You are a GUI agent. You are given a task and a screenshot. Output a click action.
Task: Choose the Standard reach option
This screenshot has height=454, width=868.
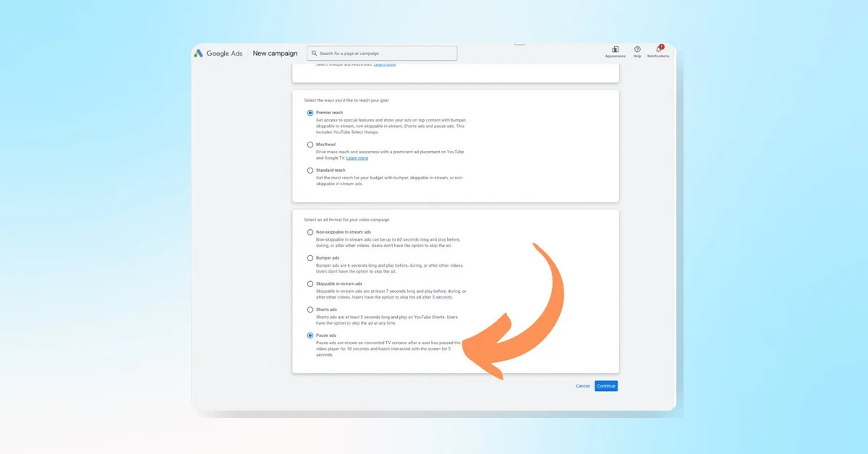[x=310, y=171]
